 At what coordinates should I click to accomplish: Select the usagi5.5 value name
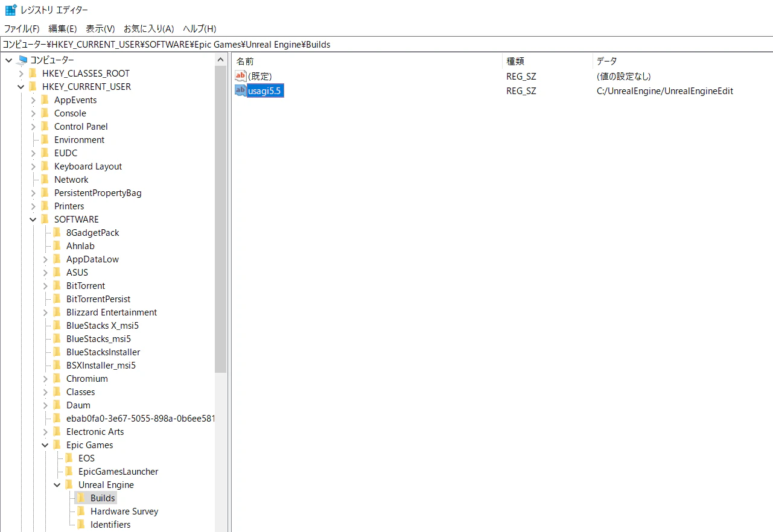click(x=266, y=91)
